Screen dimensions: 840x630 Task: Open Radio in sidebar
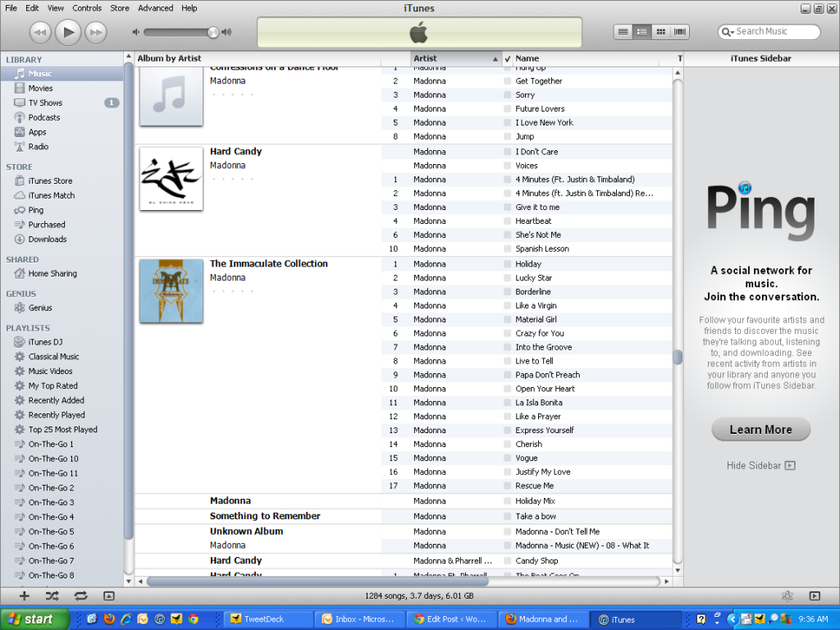(62, 146)
